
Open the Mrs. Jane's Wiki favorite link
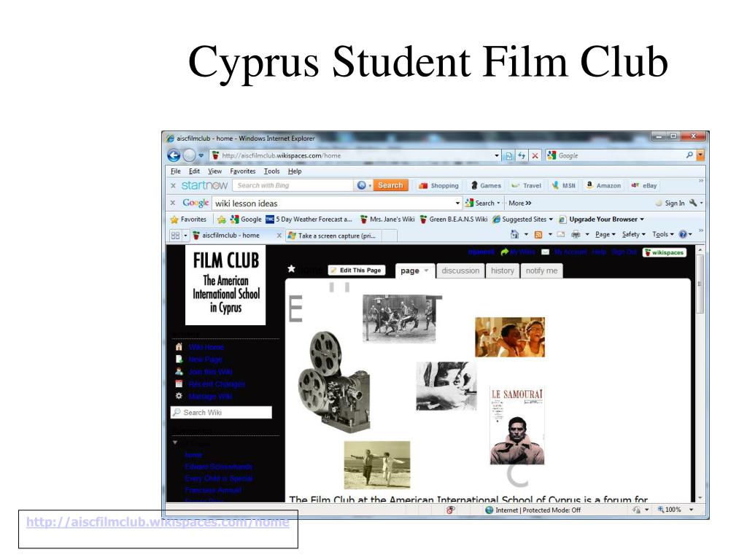click(x=387, y=219)
